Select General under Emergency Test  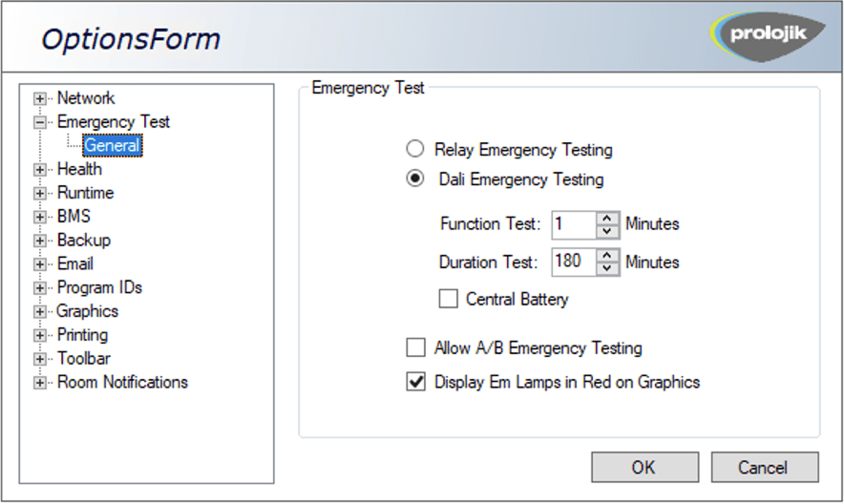pos(113,146)
